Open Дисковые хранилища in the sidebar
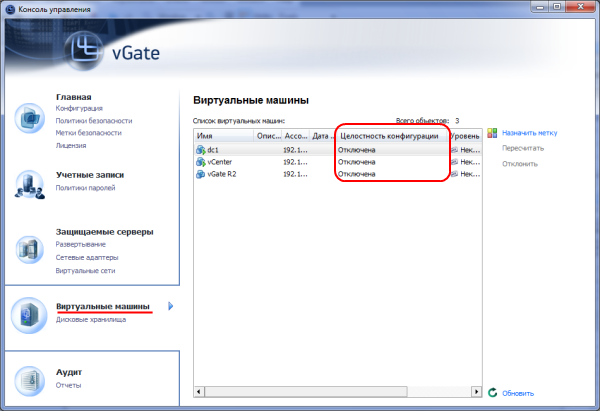The height and width of the screenshot is (411, 600). [90, 319]
